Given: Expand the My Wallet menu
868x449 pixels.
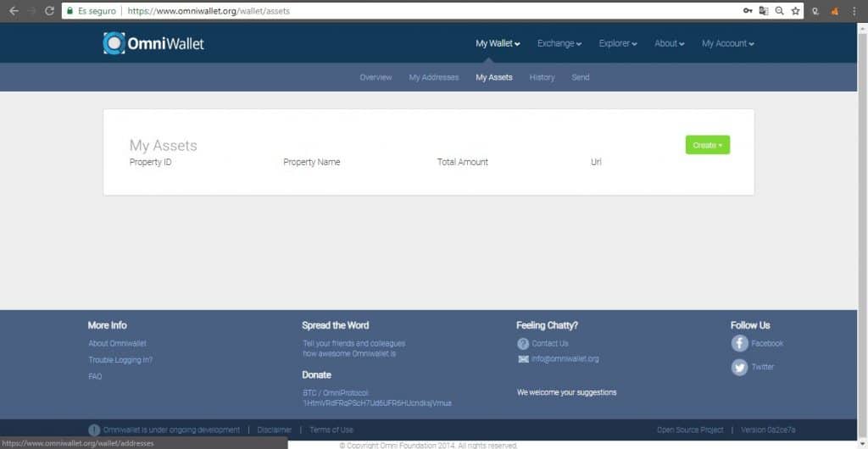Looking at the screenshot, I should click(498, 43).
